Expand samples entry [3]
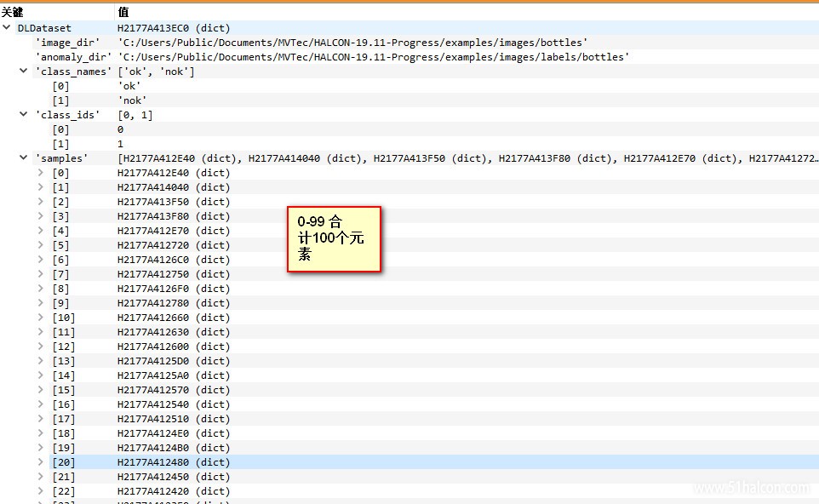This screenshot has height=504, width=819. 41,215
